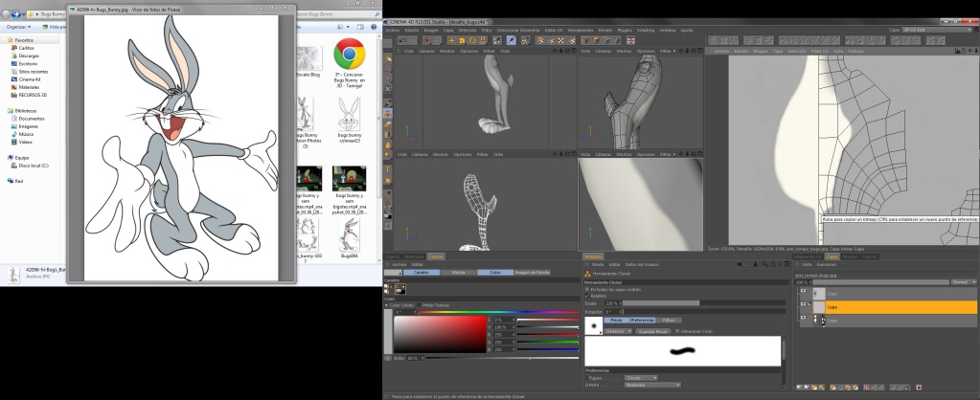Click the Undo icon in Cinema 4D toolbar
Image resolution: width=980 pixels, height=400 pixels.
402,40
